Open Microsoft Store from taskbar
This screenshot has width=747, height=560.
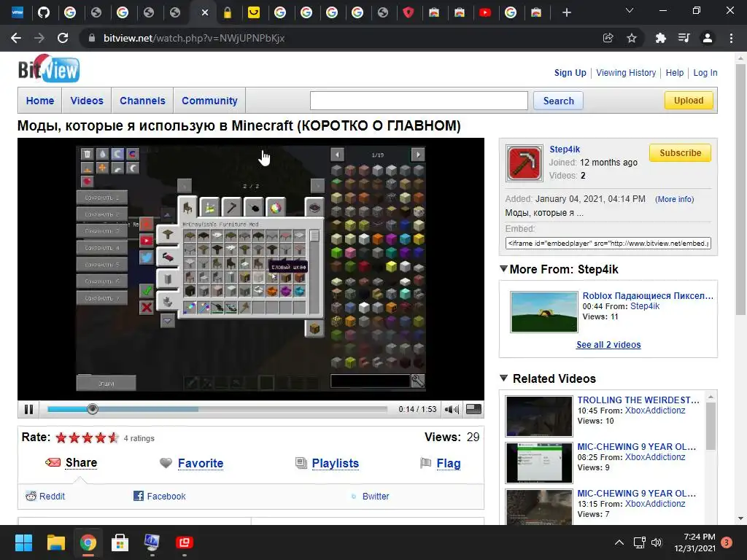[120, 542]
